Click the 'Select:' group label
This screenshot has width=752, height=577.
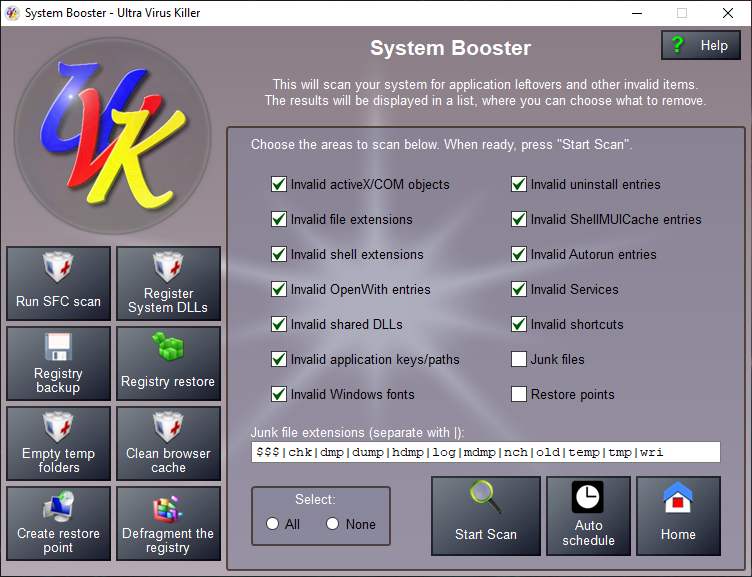pos(315,499)
